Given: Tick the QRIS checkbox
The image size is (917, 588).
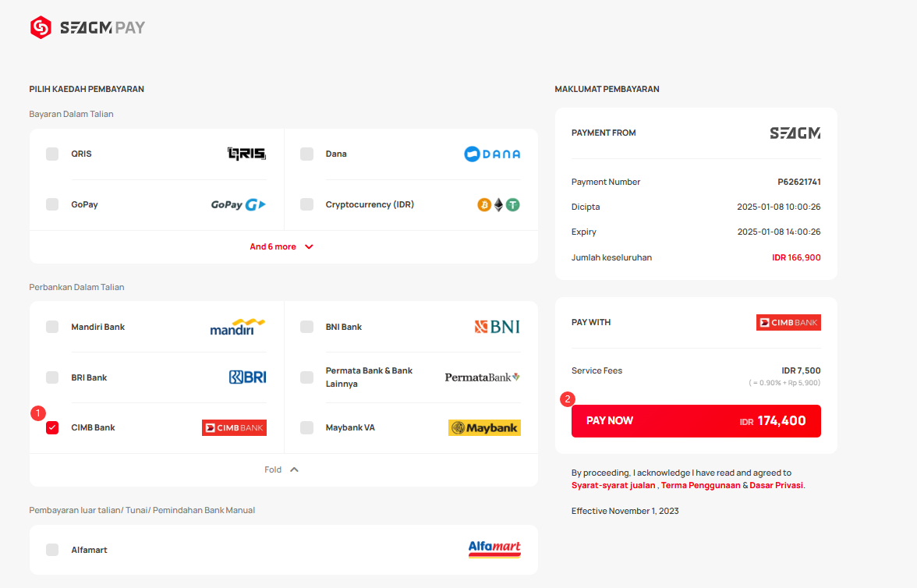Looking at the screenshot, I should click(52, 154).
